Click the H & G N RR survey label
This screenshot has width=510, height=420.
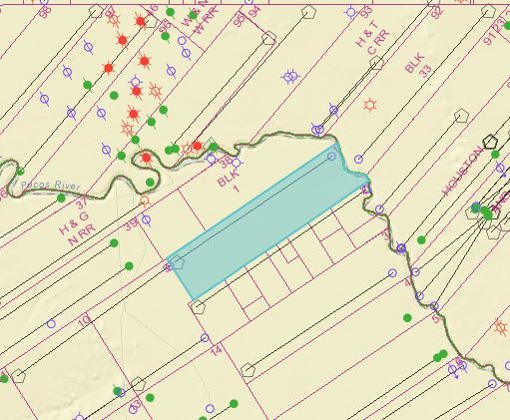[77, 228]
